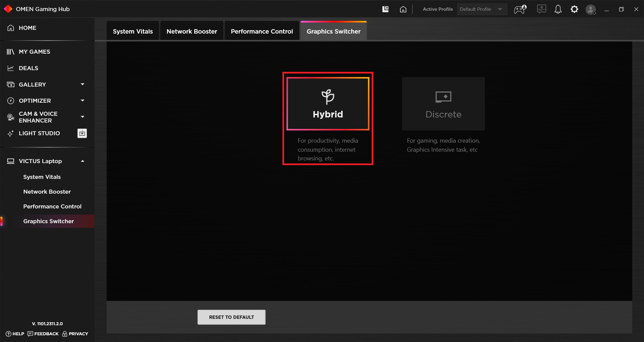This screenshot has height=342, width=644.
Task: Switch to Performance Control tab
Action: click(x=262, y=31)
